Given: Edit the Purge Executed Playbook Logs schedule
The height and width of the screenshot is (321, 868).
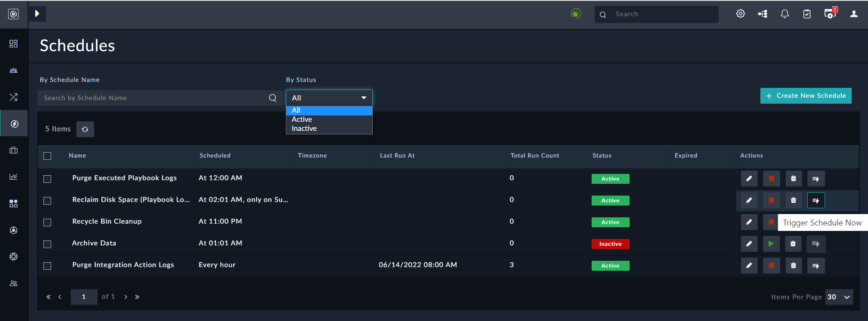Looking at the screenshot, I should 749,179.
